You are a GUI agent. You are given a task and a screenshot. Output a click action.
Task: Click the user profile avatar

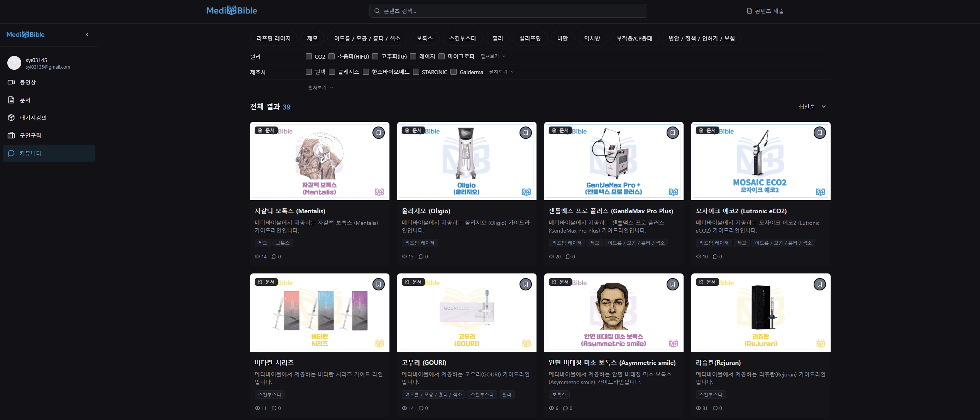[14, 63]
